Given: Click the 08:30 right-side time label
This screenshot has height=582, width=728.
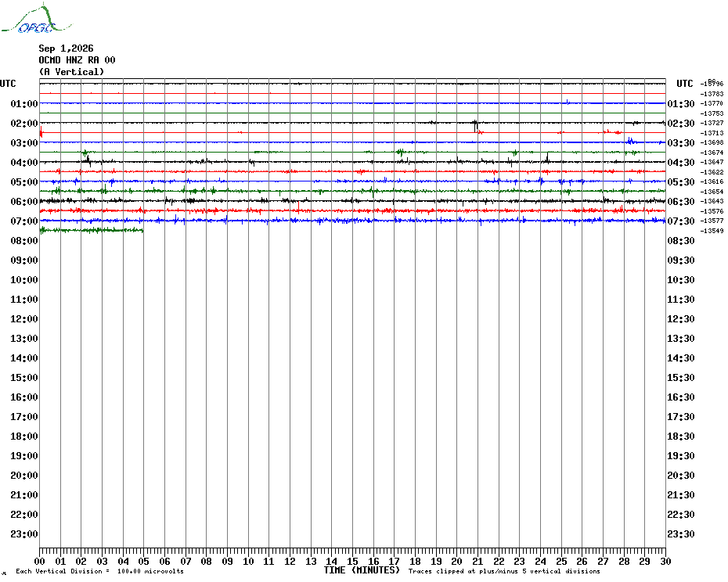Looking at the screenshot, I should 681,240.
